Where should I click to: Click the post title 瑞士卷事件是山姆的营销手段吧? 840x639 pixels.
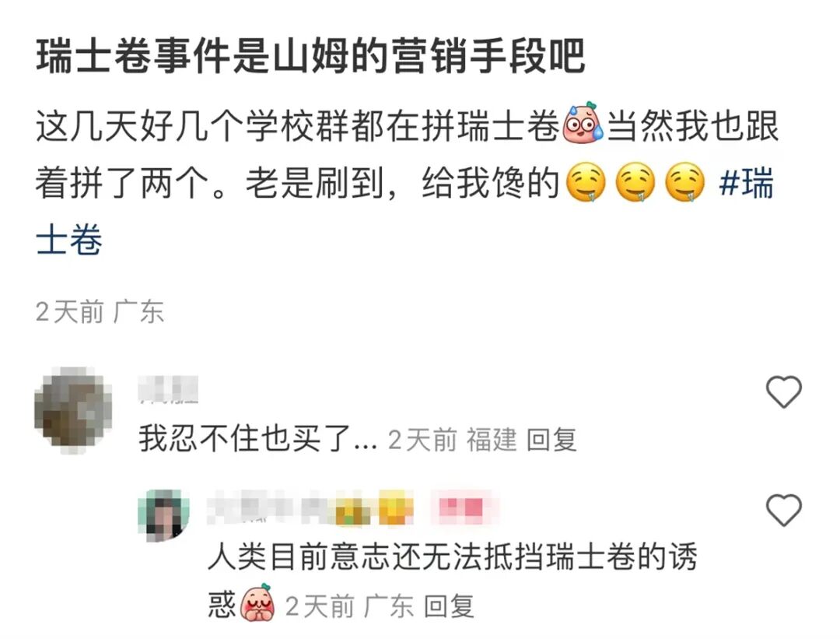[310, 56]
